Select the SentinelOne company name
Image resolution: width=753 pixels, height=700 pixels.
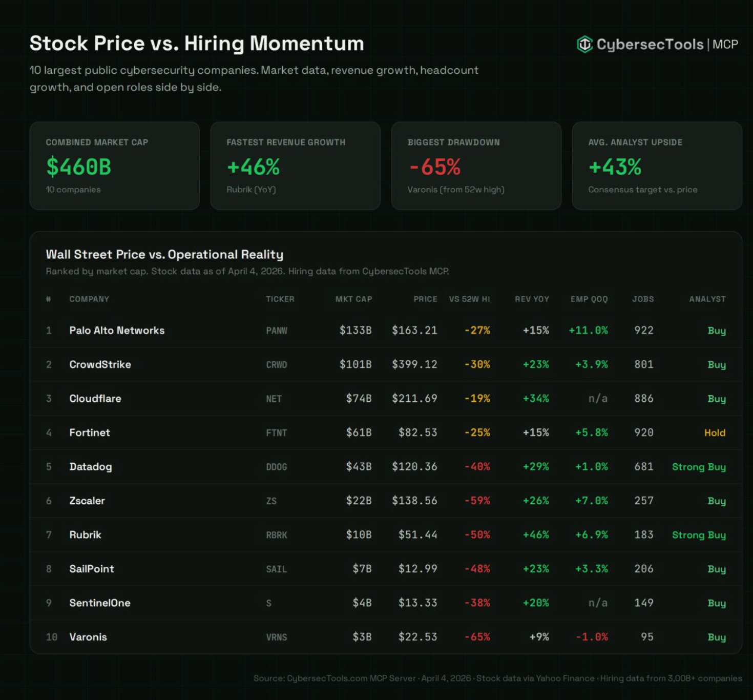100,603
